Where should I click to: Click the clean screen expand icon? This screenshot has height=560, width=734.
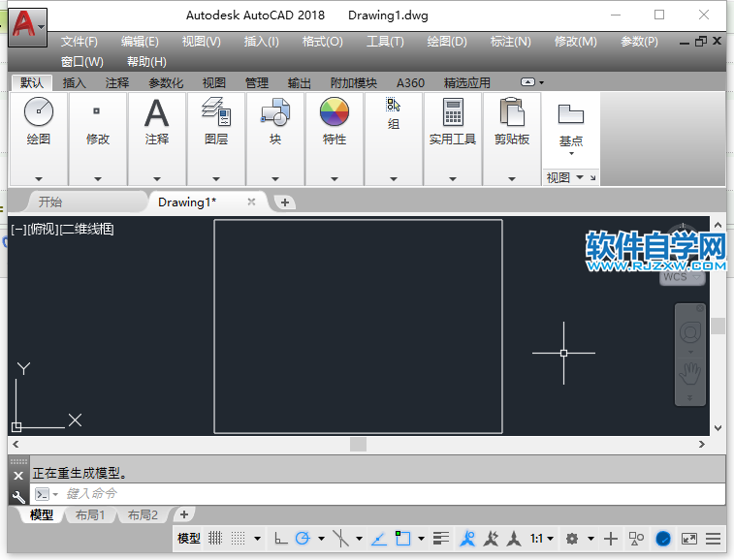(x=689, y=539)
